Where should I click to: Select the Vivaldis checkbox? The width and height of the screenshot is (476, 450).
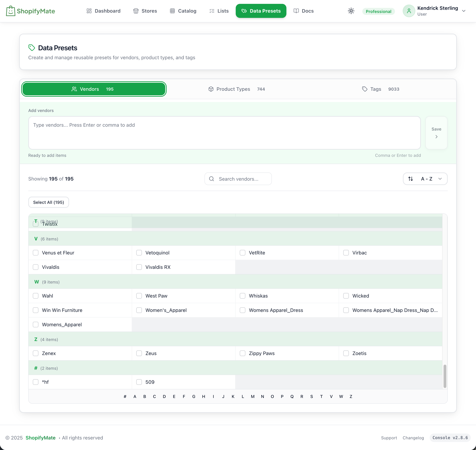pos(36,267)
